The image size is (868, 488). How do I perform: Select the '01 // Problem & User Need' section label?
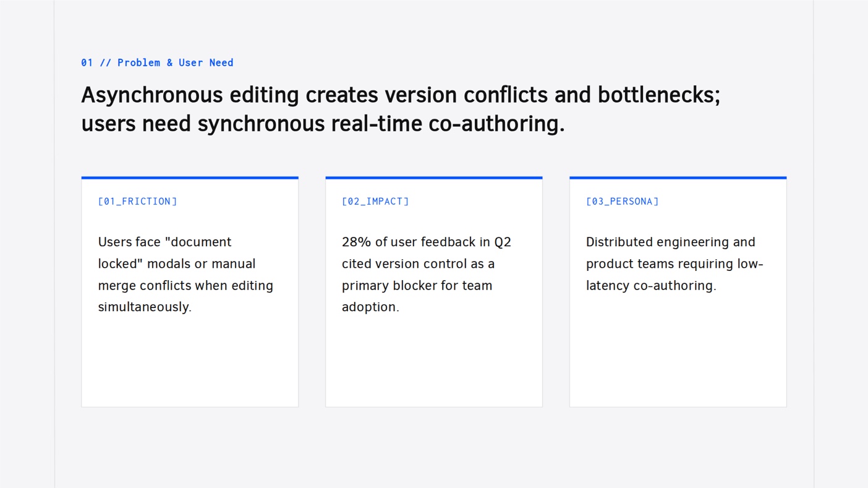[157, 62]
